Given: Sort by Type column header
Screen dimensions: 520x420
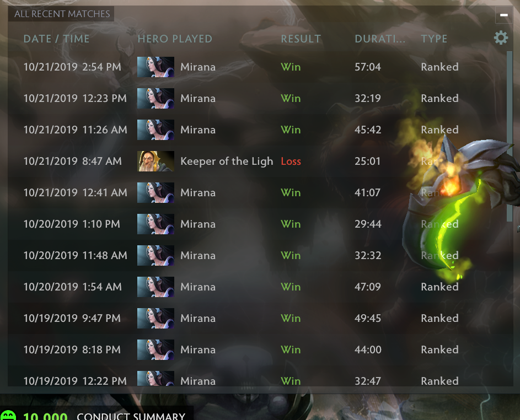Looking at the screenshot, I should (434, 39).
